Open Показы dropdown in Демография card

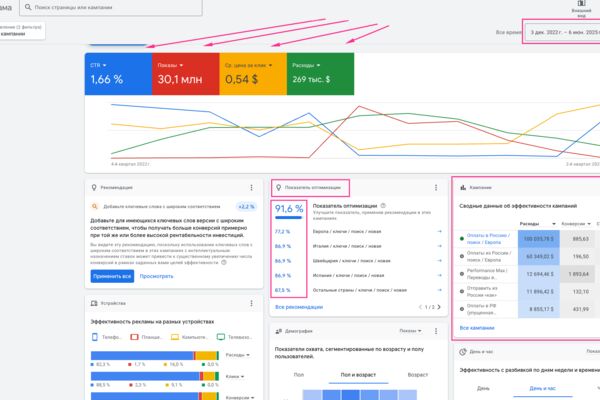pyautogui.click(x=410, y=331)
